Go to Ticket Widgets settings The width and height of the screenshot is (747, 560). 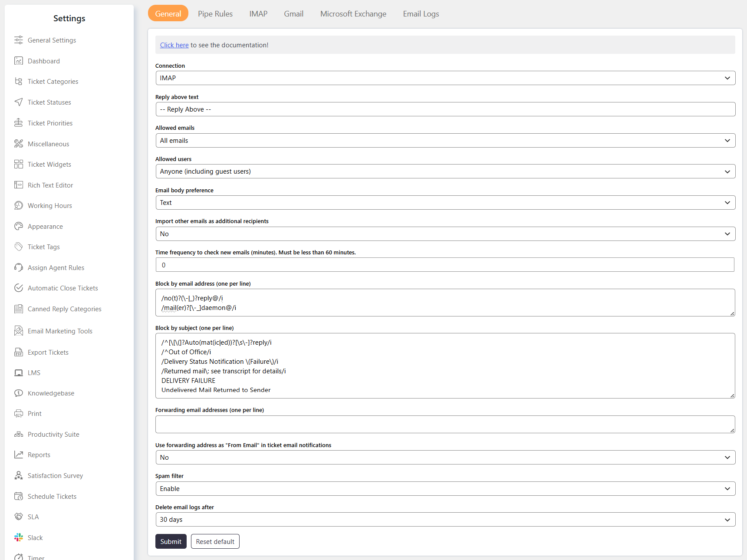point(49,165)
